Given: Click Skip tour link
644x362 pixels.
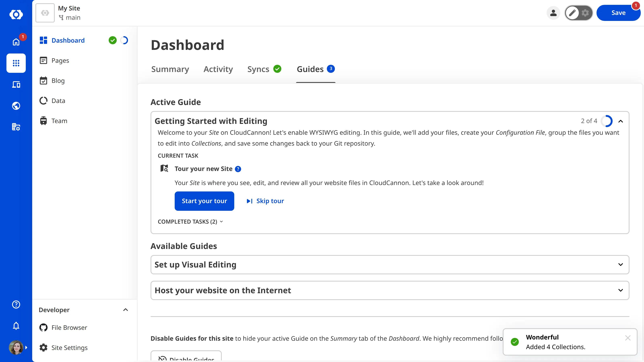Looking at the screenshot, I should coord(265,201).
